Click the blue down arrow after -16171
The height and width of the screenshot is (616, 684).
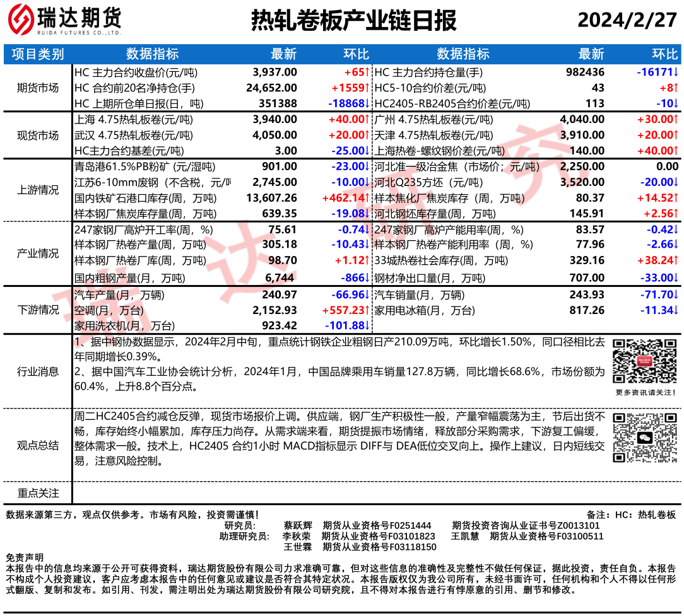click(x=675, y=73)
